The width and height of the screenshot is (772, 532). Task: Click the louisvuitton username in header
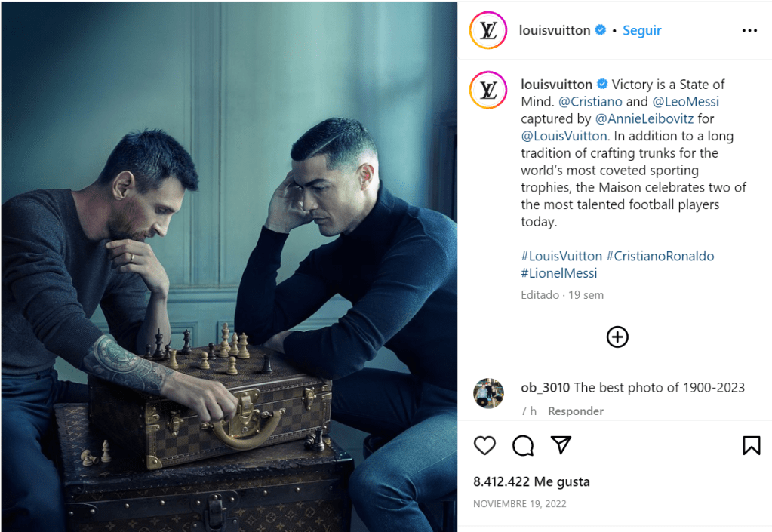tap(555, 30)
